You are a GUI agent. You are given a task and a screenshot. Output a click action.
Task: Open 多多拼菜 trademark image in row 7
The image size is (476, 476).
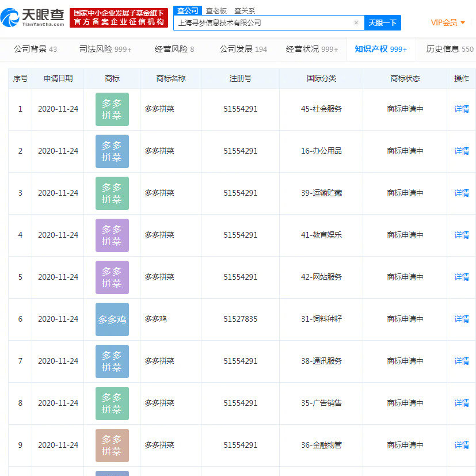click(x=112, y=361)
